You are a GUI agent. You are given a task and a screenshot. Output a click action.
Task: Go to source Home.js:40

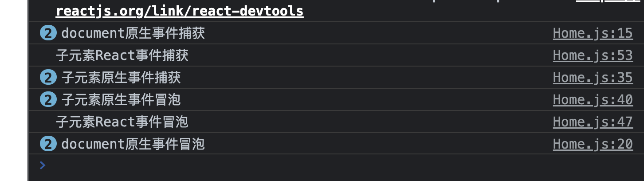coord(593,100)
